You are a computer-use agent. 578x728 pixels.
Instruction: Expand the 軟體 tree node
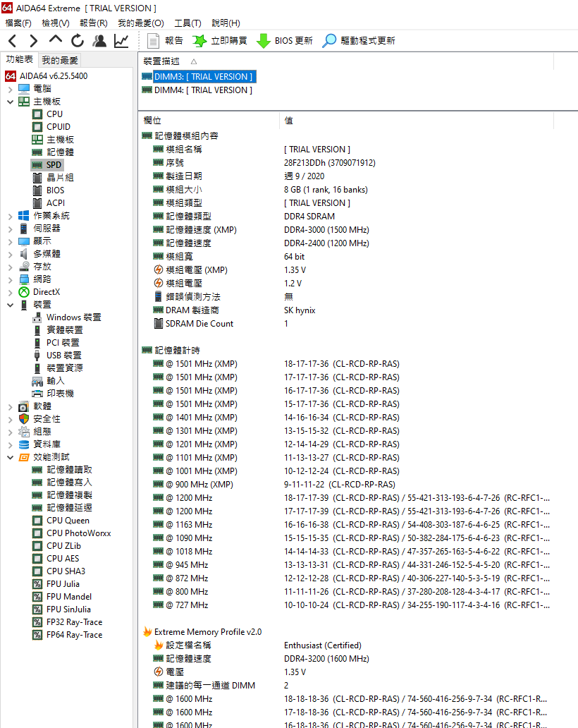(x=10, y=406)
